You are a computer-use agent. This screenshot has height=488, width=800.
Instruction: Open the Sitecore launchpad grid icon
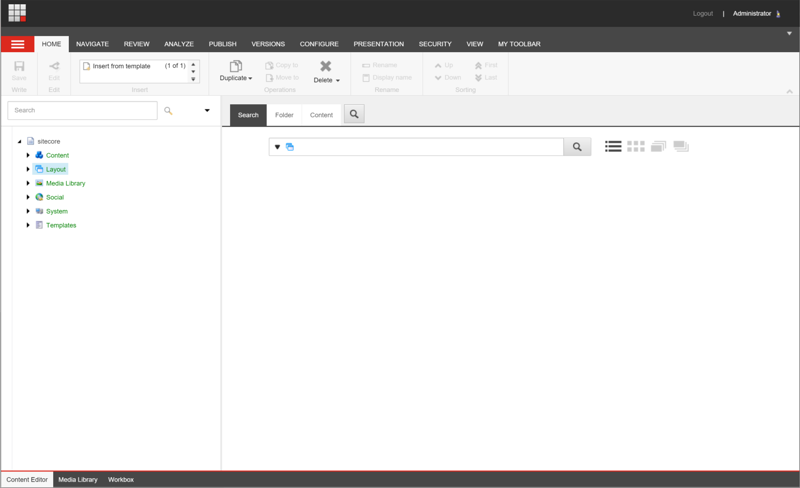tap(17, 13)
